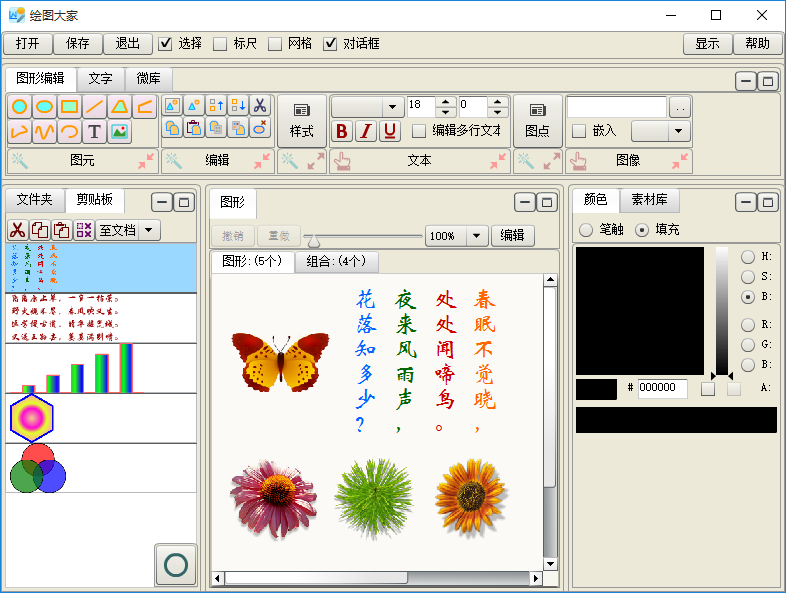Toggle the 选择 checkbox
This screenshot has width=786, height=593.
click(x=165, y=44)
